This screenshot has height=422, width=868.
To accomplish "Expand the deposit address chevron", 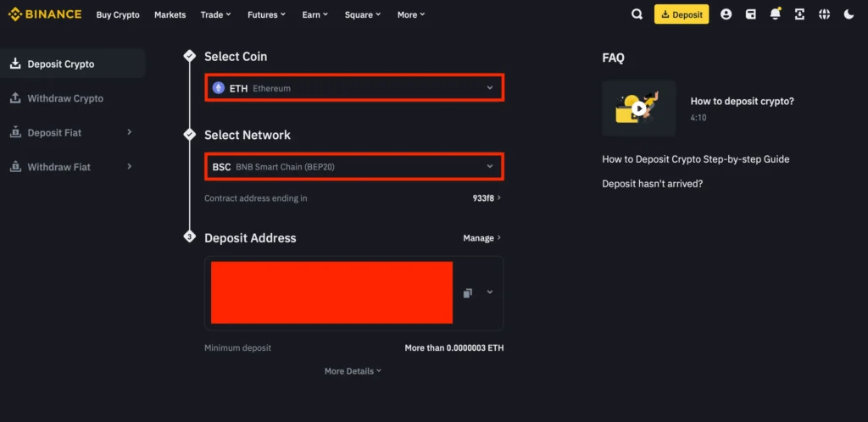I will tap(490, 292).
